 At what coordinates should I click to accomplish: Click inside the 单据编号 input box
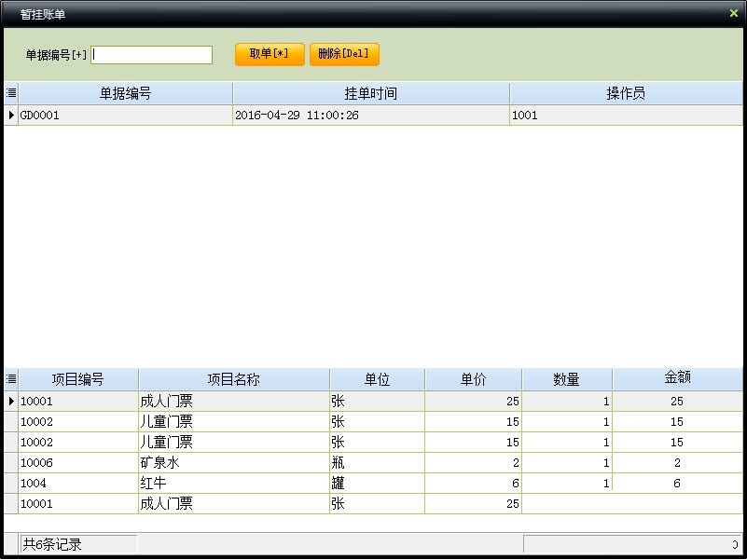pos(151,54)
